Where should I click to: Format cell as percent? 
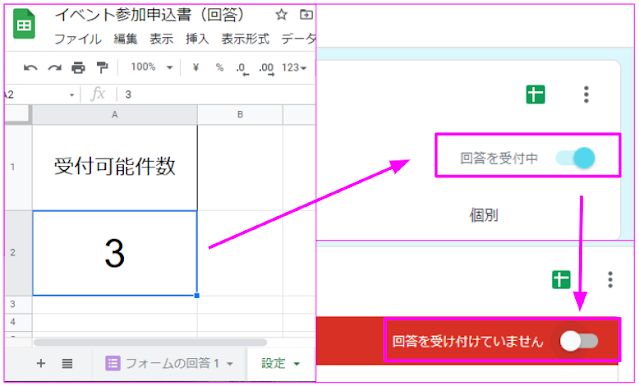pyautogui.click(x=220, y=67)
